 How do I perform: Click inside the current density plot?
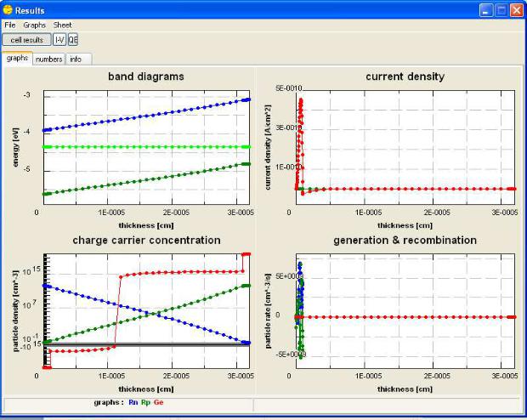point(405,147)
